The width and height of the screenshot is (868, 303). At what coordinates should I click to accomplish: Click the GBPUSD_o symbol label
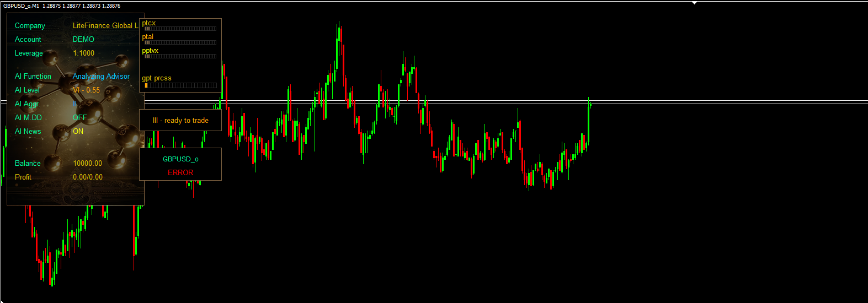(180, 159)
